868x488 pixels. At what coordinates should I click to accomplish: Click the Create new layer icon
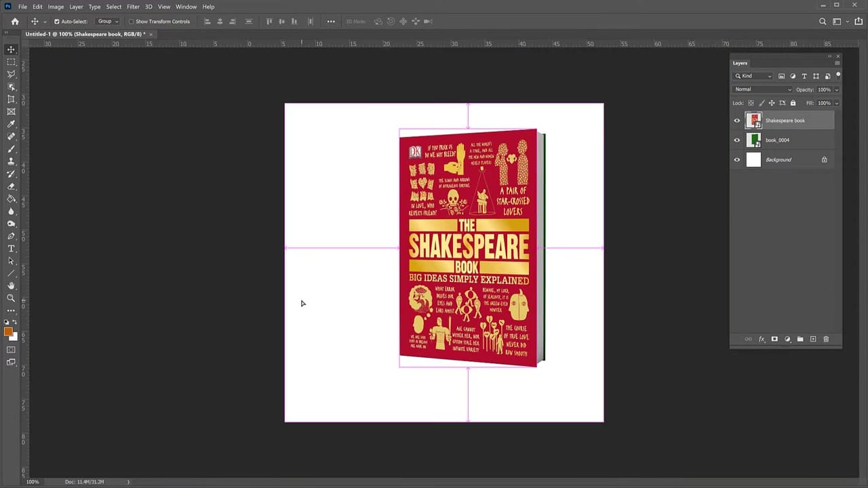coord(813,339)
